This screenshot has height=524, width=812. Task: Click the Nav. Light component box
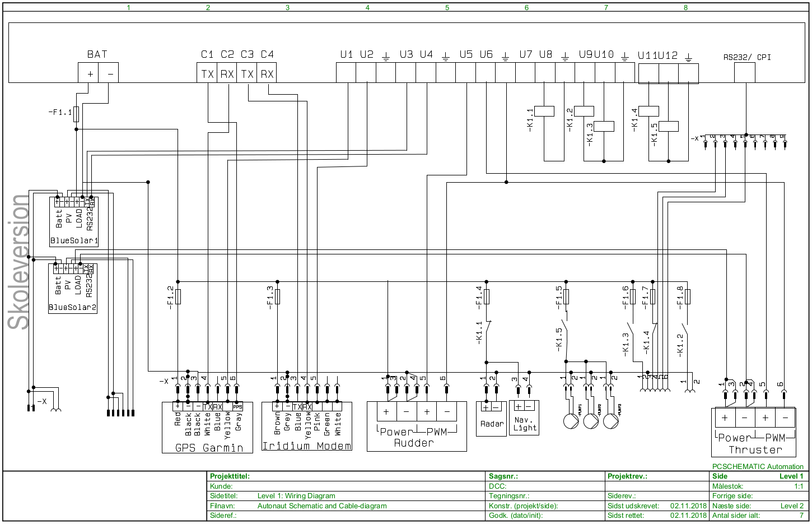pos(524,419)
